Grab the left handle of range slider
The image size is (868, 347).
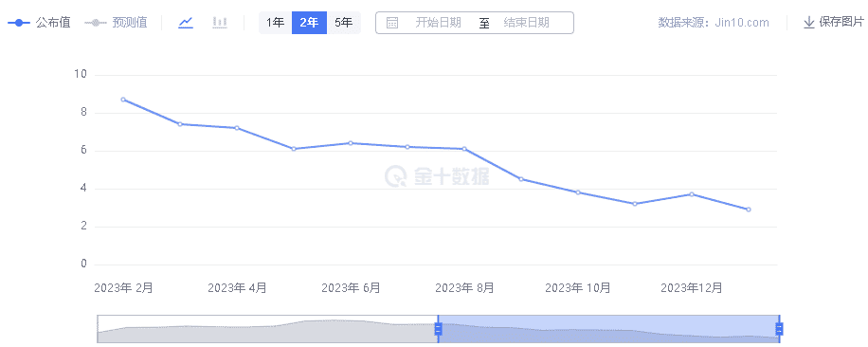[x=439, y=329]
